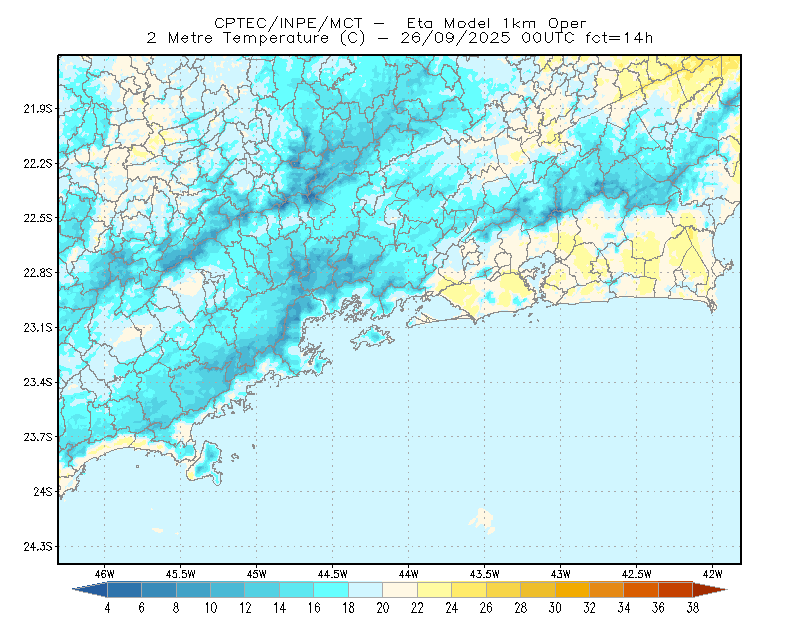800x618 pixels.
Task: Click the pale blue swatch between 18 and 20
Action: (x=365, y=589)
